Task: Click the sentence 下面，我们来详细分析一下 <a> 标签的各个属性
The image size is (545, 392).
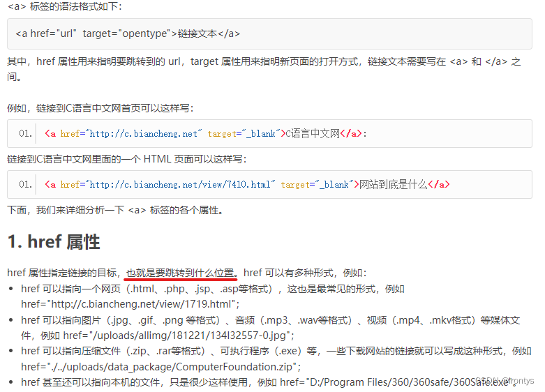Action: coord(115,210)
